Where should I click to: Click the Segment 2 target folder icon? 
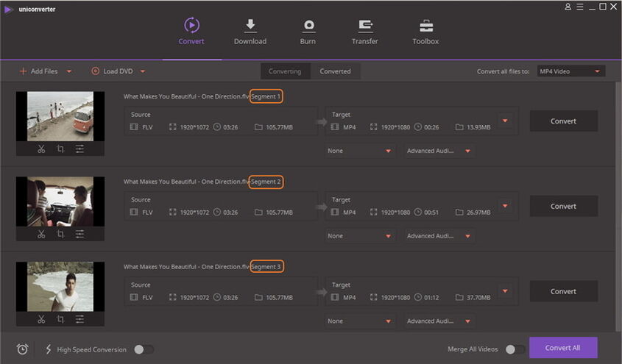tap(459, 213)
